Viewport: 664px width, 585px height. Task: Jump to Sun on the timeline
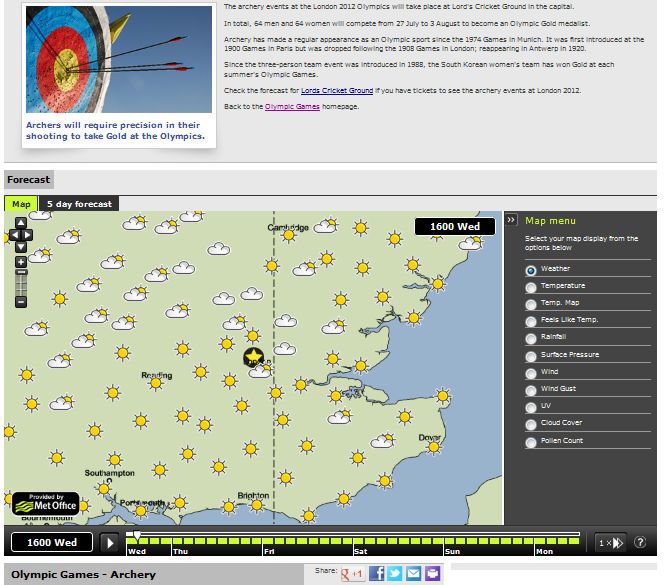(452, 551)
